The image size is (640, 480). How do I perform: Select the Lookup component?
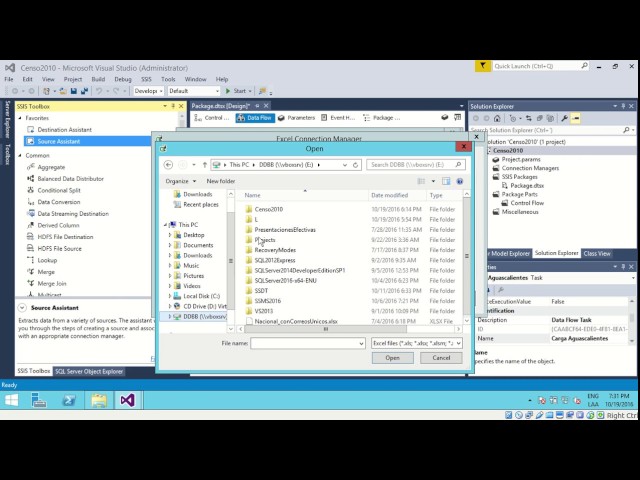47,260
